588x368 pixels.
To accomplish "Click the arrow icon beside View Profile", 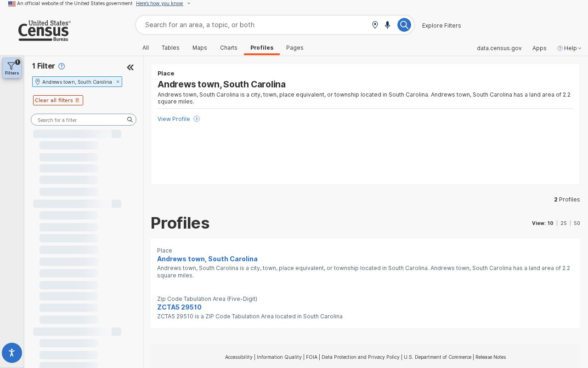I will click(x=197, y=119).
